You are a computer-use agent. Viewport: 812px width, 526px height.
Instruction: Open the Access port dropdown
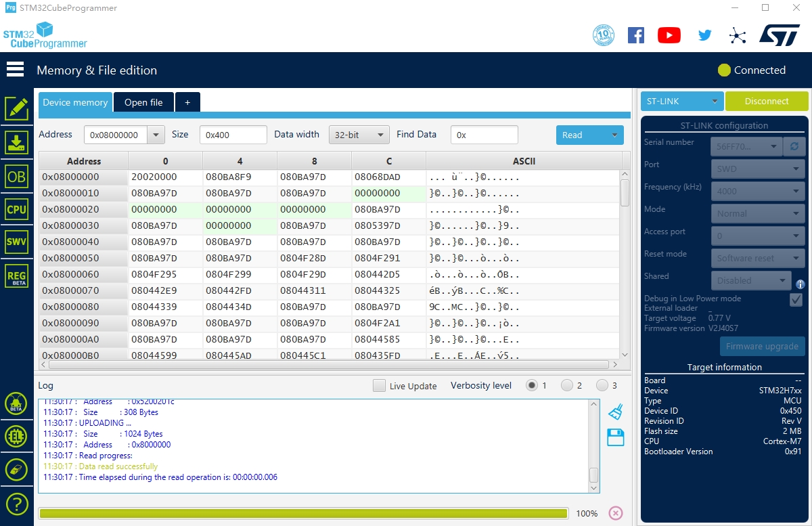click(x=757, y=236)
